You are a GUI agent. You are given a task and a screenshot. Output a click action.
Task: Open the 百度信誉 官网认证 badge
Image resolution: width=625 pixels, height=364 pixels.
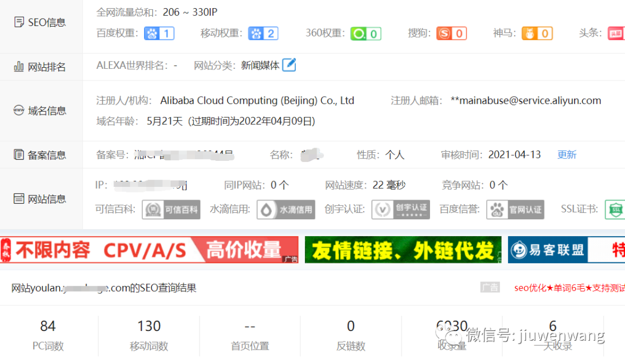pyautogui.click(x=516, y=209)
